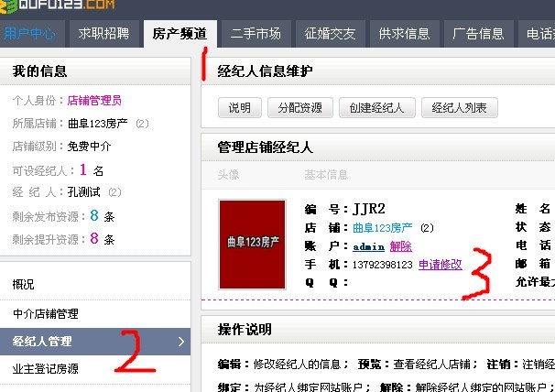Click the 说明 button

click(239, 108)
